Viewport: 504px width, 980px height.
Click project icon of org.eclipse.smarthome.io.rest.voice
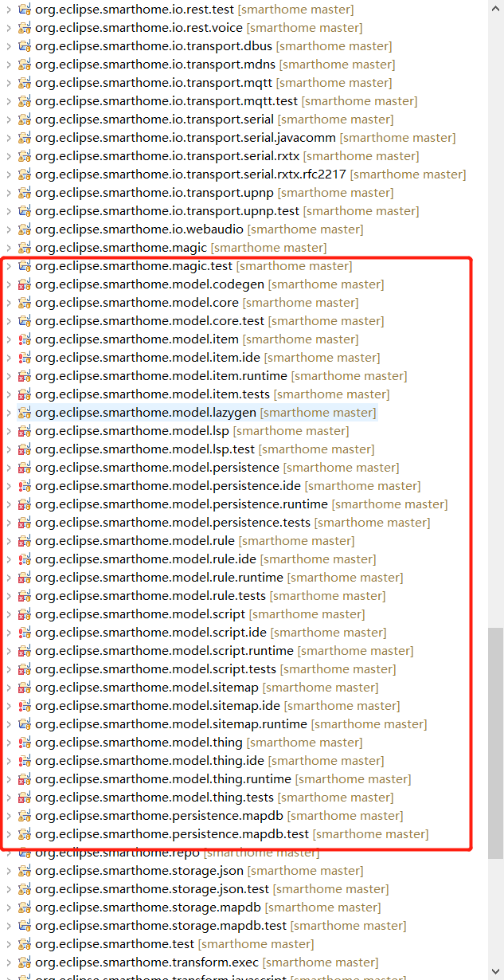tap(25, 28)
